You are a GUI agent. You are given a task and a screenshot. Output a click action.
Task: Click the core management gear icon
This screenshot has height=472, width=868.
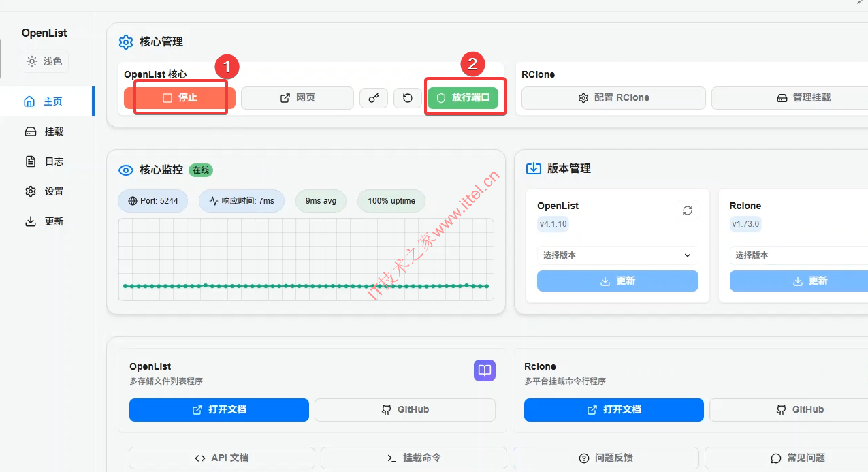coord(126,42)
